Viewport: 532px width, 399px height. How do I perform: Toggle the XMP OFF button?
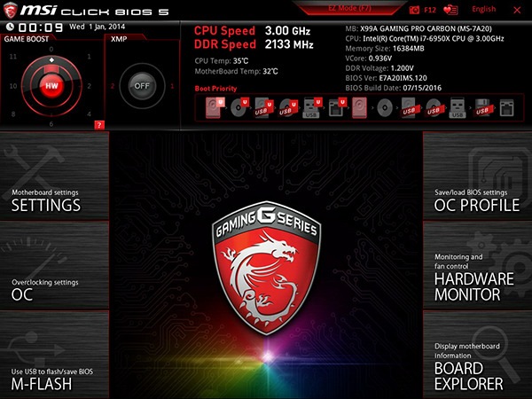[142, 86]
